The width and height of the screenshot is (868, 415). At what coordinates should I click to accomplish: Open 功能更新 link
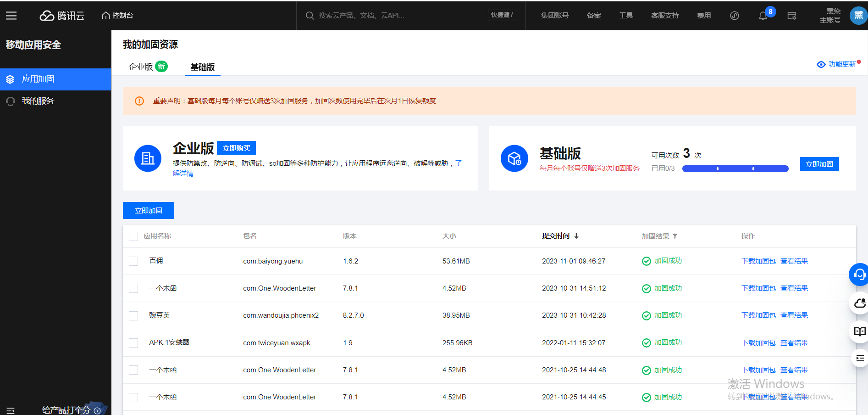click(842, 64)
